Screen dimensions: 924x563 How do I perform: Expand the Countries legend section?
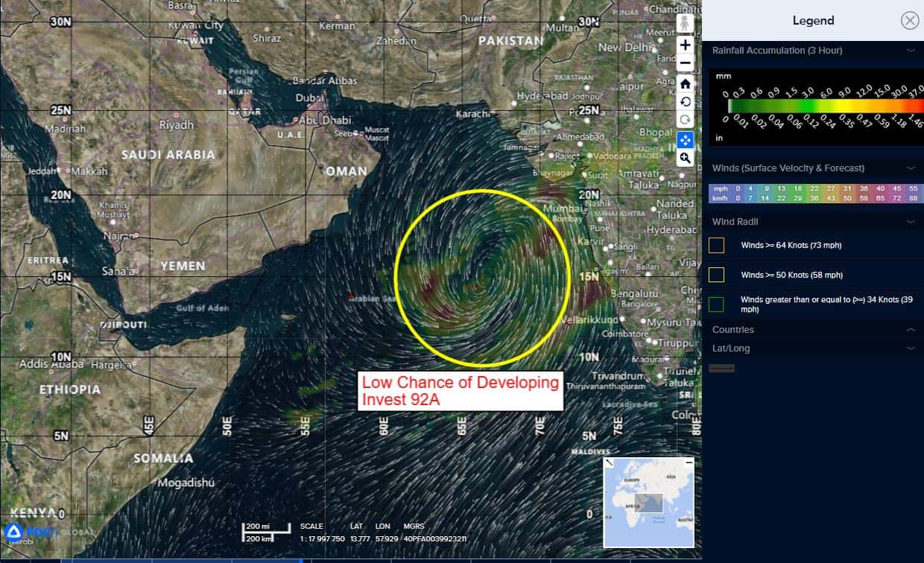pos(911,330)
